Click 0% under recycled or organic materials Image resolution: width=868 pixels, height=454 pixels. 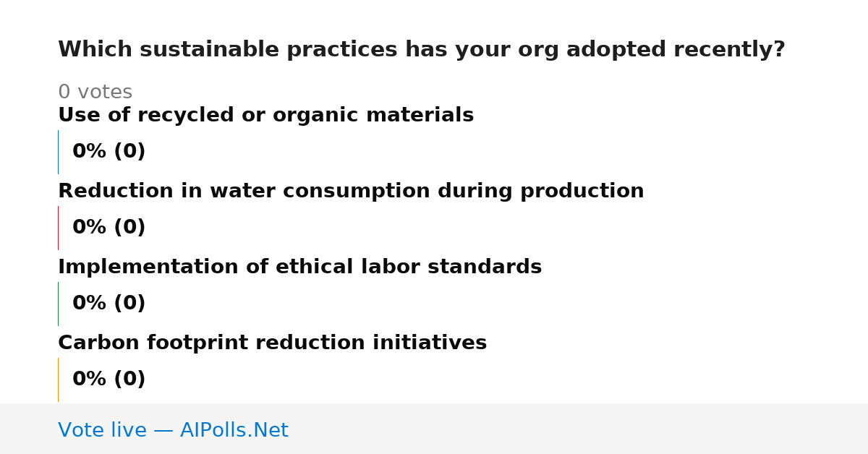click(x=89, y=152)
